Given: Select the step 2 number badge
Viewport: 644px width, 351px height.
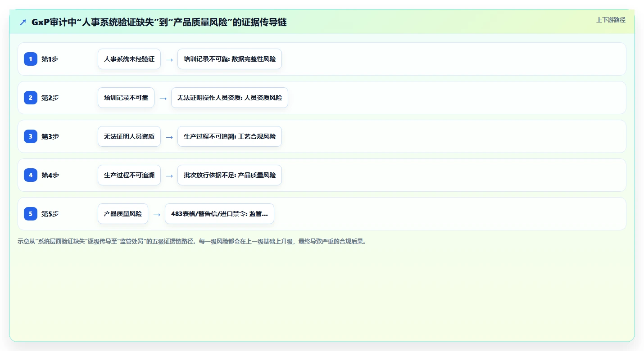Looking at the screenshot, I should (x=31, y=98).
